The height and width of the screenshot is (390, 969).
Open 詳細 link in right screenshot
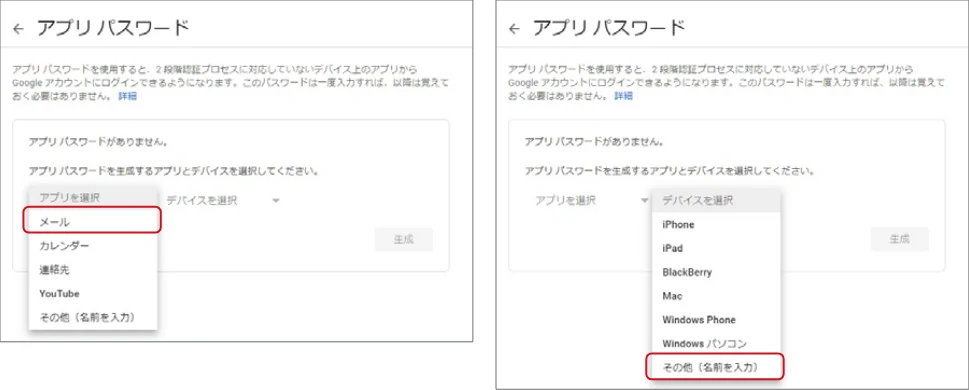pyautogui.click(x=624, y=96)
